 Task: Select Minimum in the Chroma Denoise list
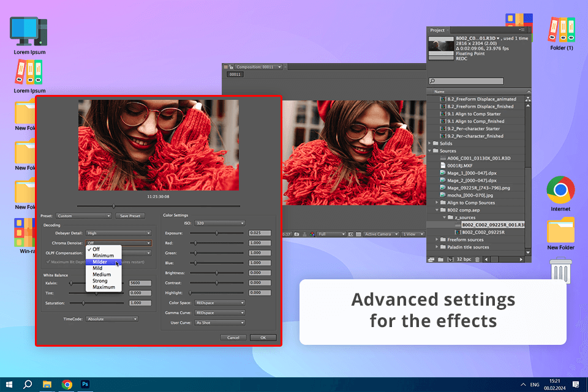[x=104, y=255]
